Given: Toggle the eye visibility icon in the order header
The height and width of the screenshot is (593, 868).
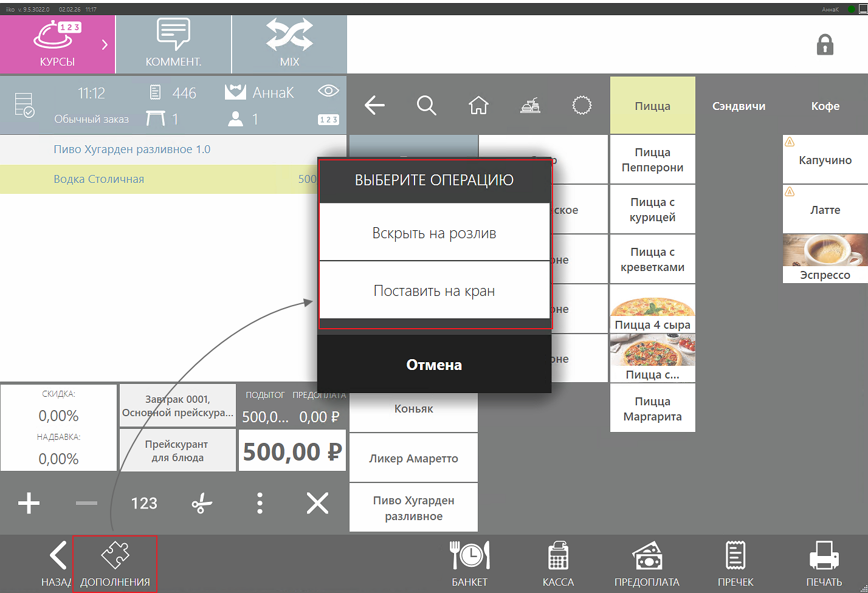Looking at the screenshot, I should tap(328, 91).
